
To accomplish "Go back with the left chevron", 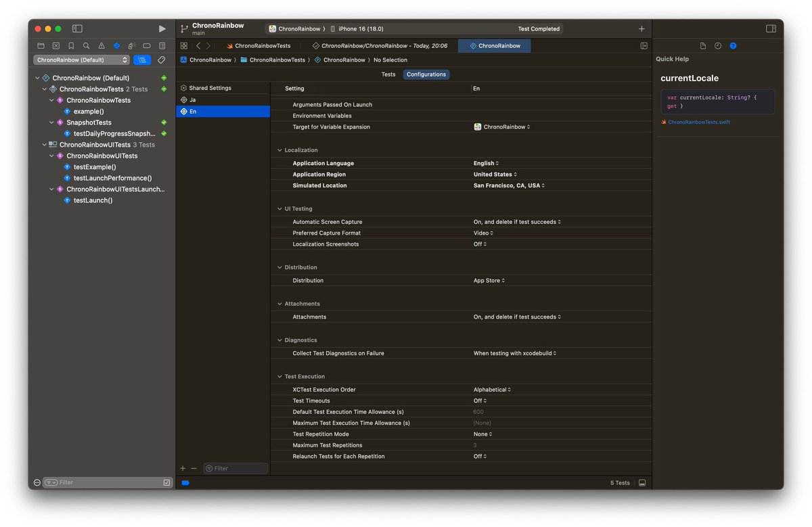I will (198, 46).
